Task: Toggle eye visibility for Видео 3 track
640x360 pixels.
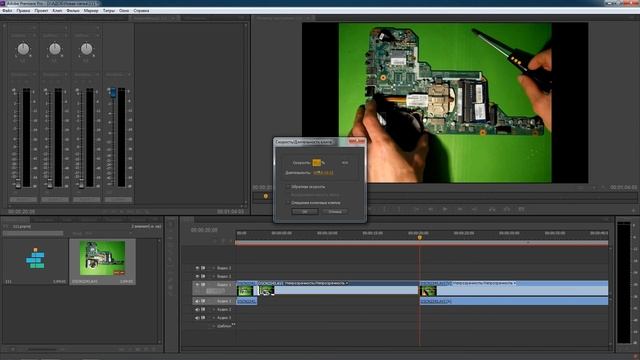Action: (197, 268)
